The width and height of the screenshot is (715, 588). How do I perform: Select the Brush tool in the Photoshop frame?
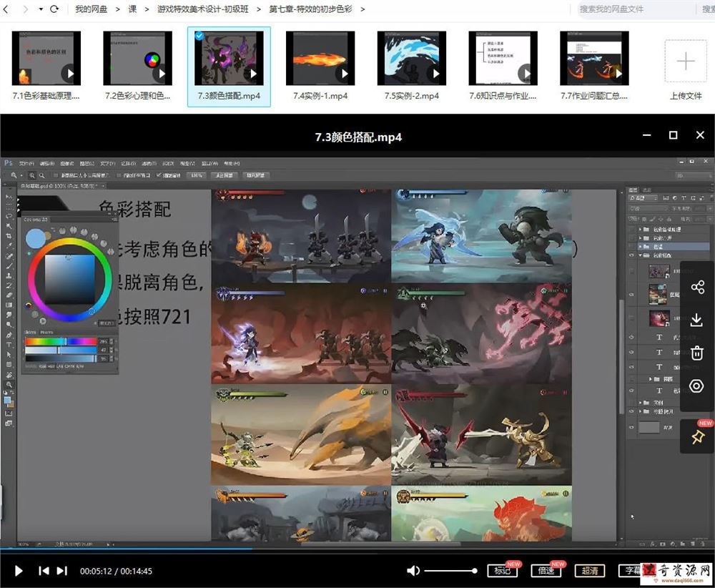coord(9,265)
